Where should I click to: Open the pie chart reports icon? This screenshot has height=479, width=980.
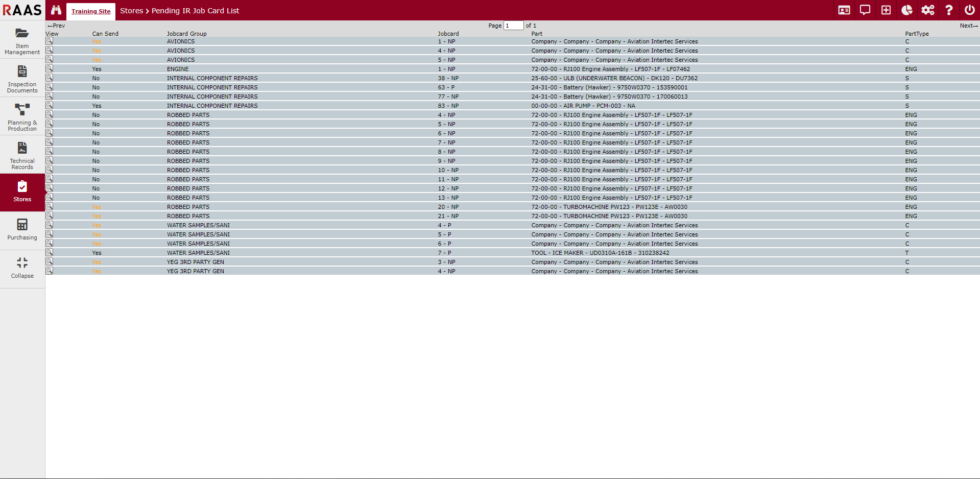(x=907, y=10)
